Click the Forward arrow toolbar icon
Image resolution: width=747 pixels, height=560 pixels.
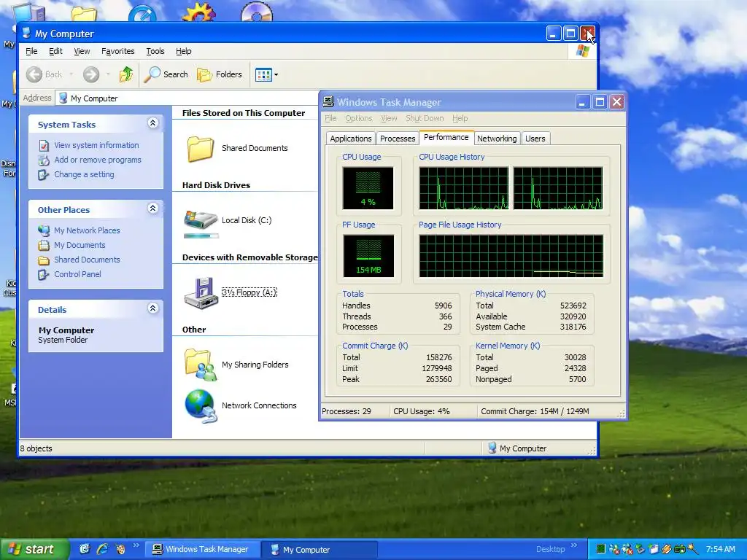click(91, 74)
